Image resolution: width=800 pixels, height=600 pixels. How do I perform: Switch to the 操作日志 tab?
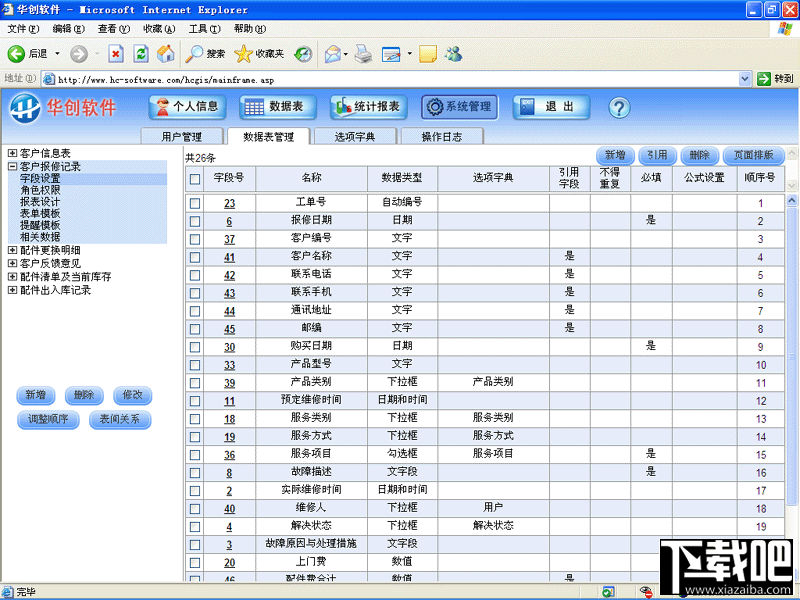[442, 136]
